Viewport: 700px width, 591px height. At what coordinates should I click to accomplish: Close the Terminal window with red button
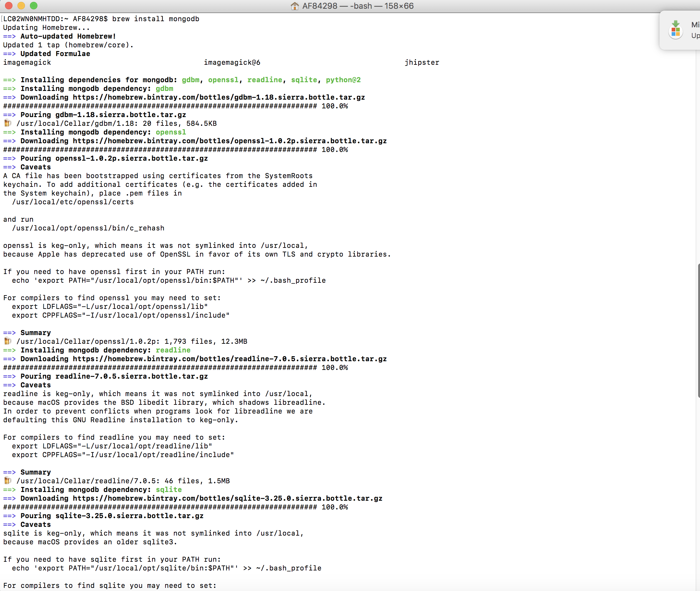point(9,6)
